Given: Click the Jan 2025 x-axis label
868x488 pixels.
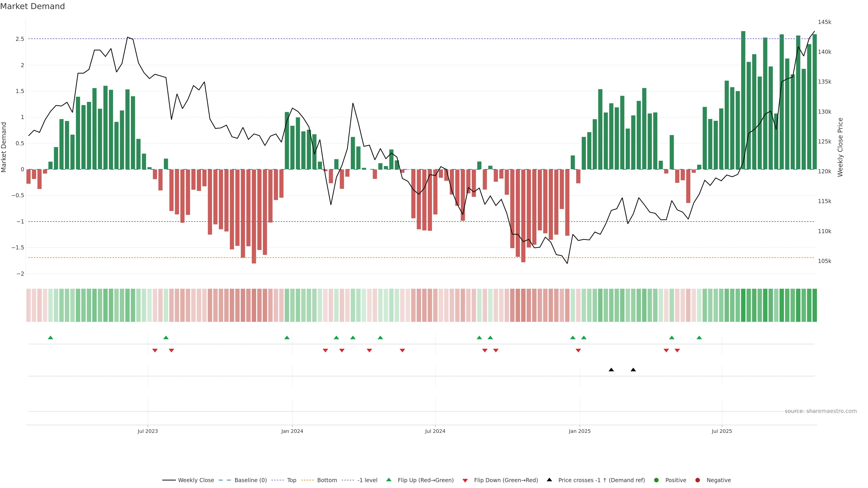Looking at the screenshot, I should point(580,431).
